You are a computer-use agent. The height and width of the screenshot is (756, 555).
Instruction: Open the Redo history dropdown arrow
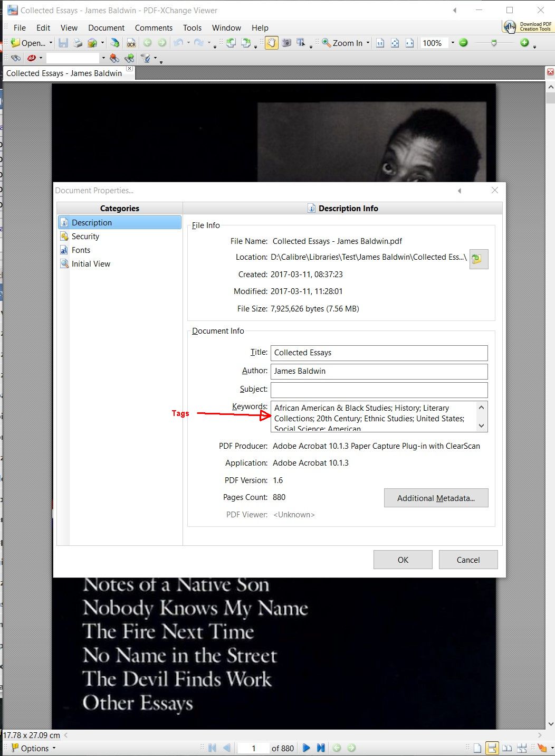(x=209, y=43)
